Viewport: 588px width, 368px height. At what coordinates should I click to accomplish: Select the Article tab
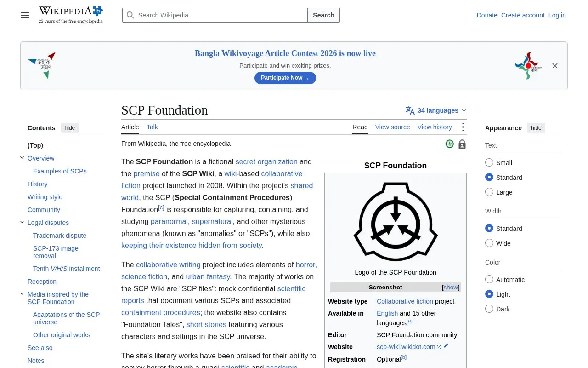[x=130, y=127]
